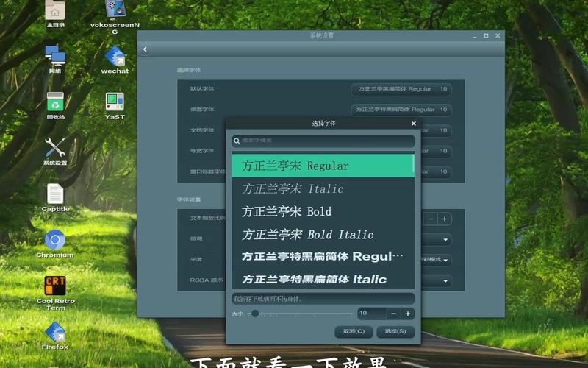Close the 选择字体 dialog

click(413, 123)
